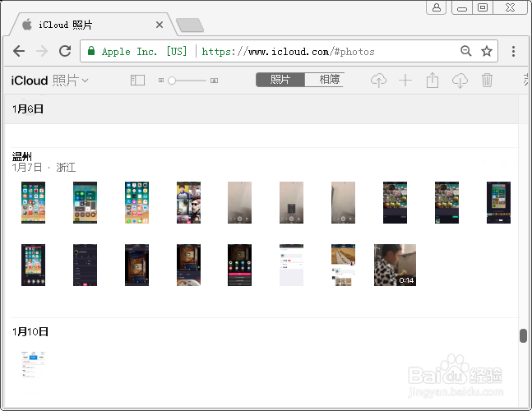Click the plus add-to-album icon
This screenshot has width=532, height=411.
405,81
